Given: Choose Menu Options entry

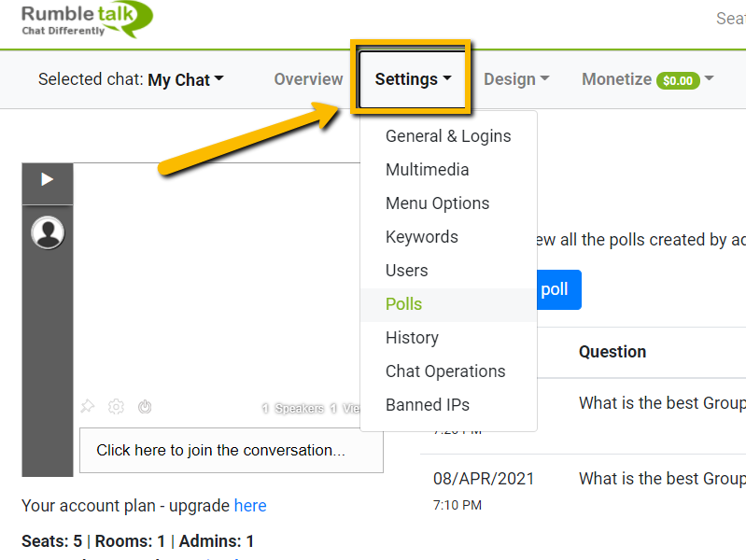Looking at the screenshot, I should [x=437, y=203].
